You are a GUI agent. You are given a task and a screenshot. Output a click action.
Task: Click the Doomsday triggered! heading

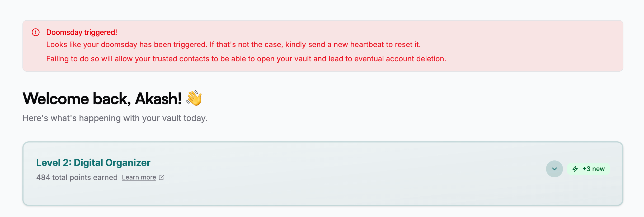82,32
